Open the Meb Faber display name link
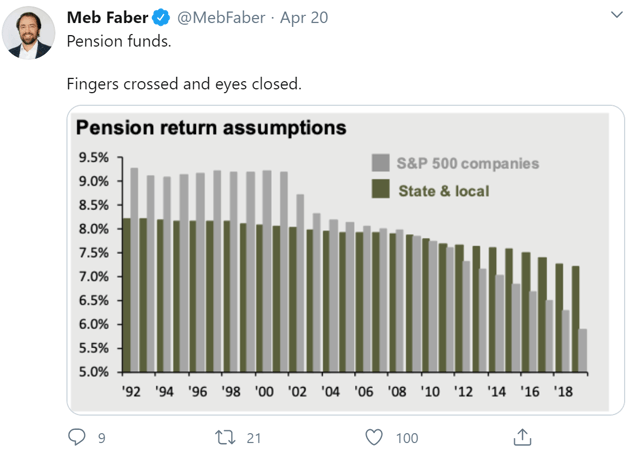Viewport: 640px width, 454px height. pyautogui.click(x=106, y=18)
